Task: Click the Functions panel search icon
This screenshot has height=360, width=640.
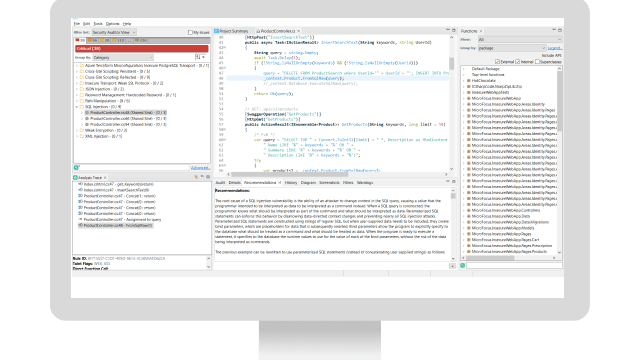Action: tap(462, 265)
